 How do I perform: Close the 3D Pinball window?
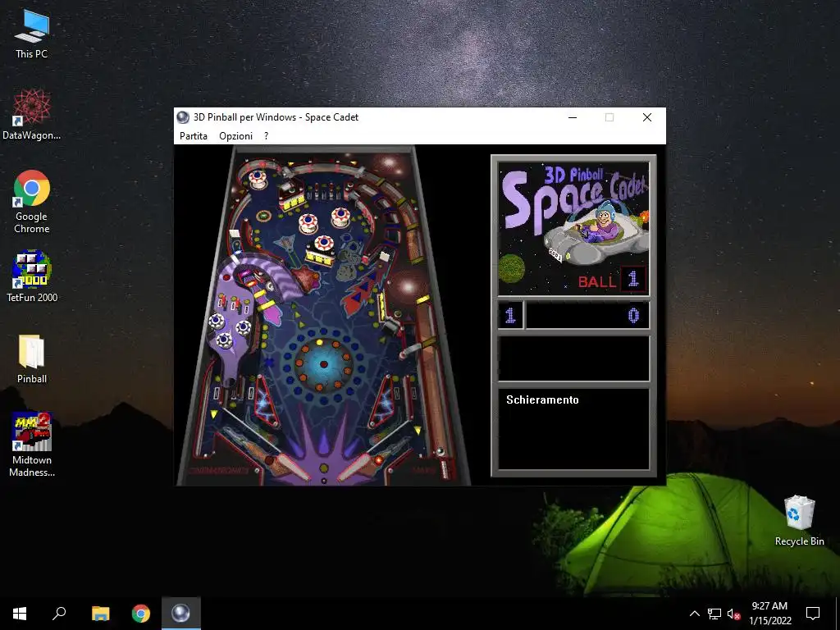pos(647,117)
